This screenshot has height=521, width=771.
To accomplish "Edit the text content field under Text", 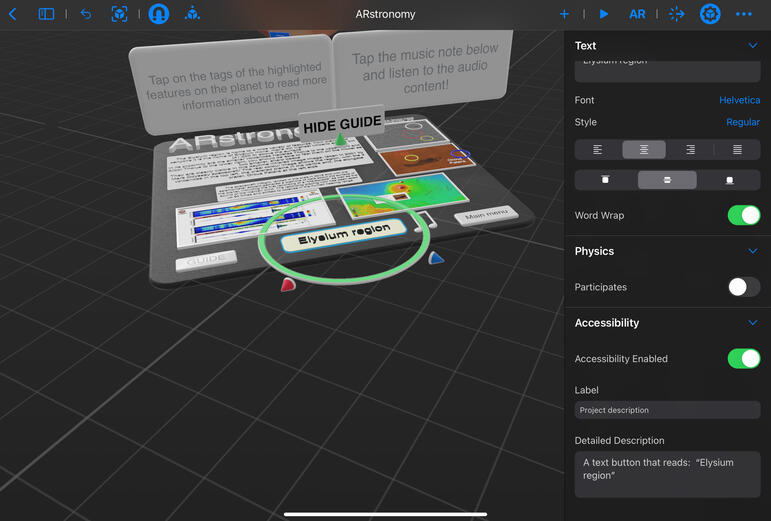I will tap(667, 71).
